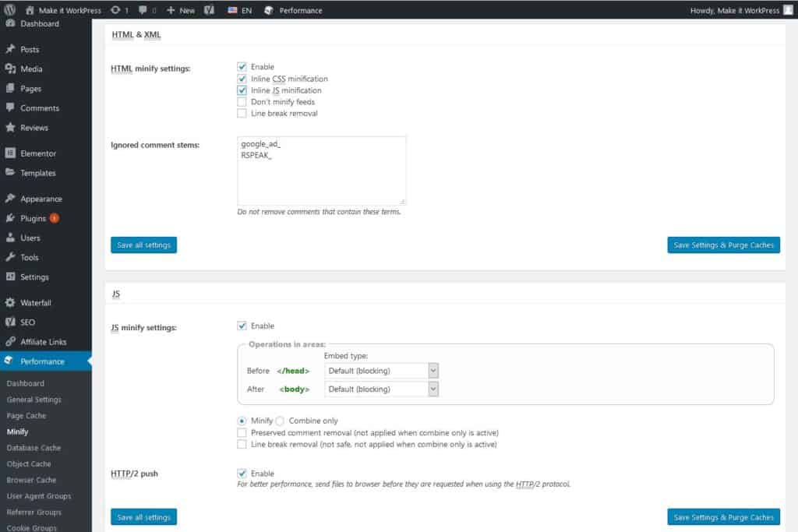Click the SEO icon in sidebar

pyautogui.click(x=10, y=322)
